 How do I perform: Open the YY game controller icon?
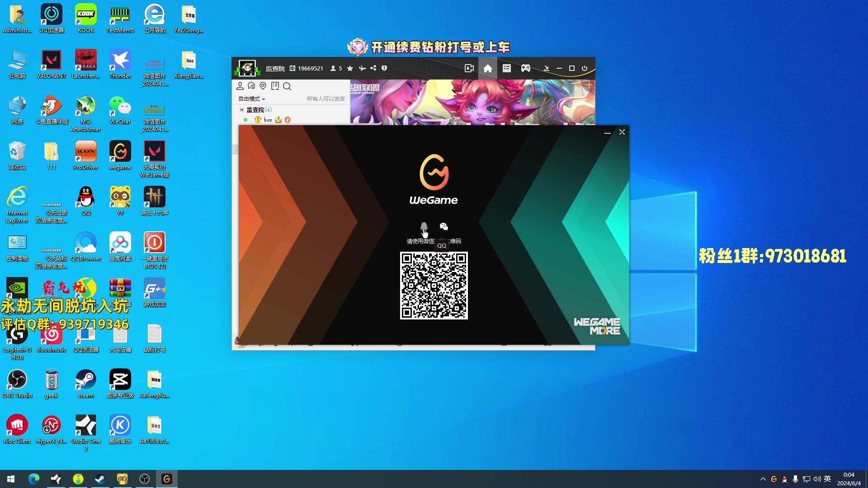[x=526, y=68]
